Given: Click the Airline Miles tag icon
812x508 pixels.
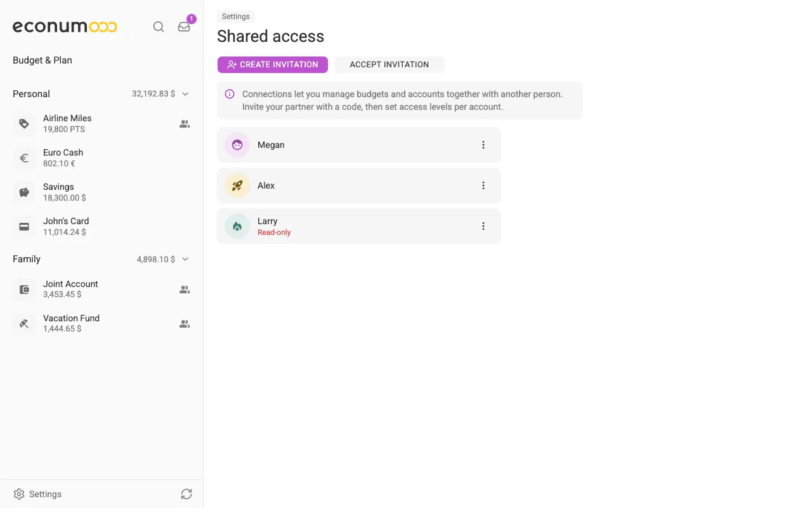Looking at the screenshot, I should coord(24,124).
